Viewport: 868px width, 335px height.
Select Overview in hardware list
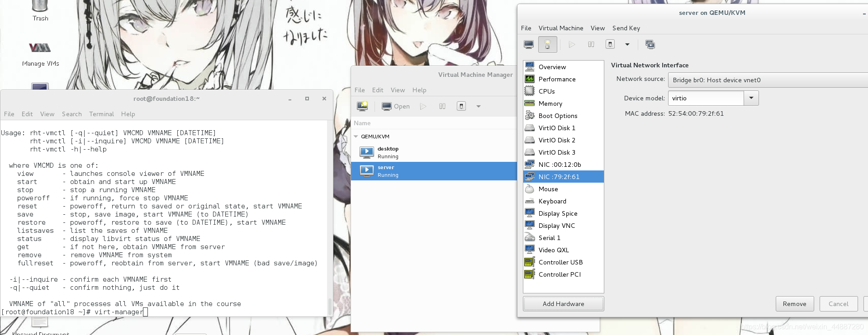coord(564,67)
